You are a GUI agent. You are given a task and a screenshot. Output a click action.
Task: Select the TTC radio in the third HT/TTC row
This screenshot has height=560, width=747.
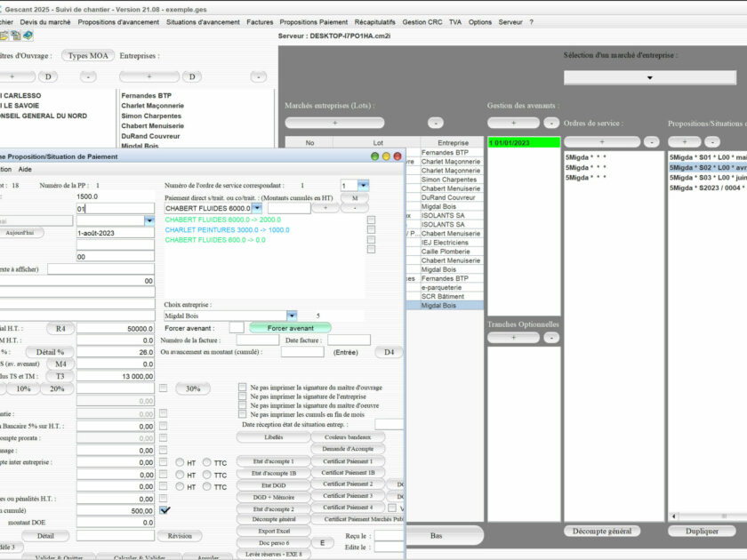[x=206, y=487]
